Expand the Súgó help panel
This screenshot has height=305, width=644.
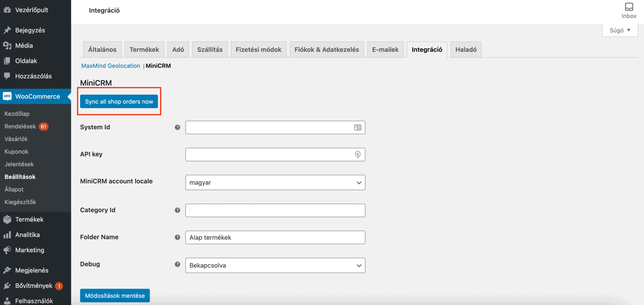[620, 30]
